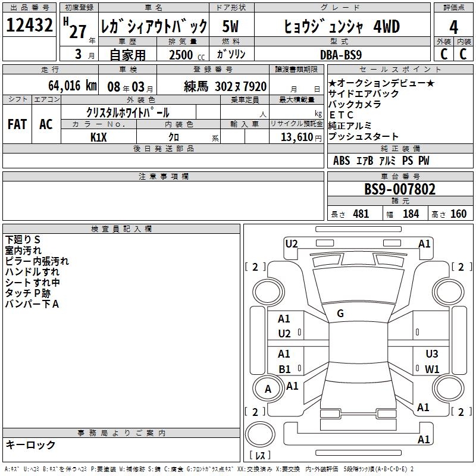Select the W1 damage mark on diagram
Viewport: 476px width, 476px height.
432,369
